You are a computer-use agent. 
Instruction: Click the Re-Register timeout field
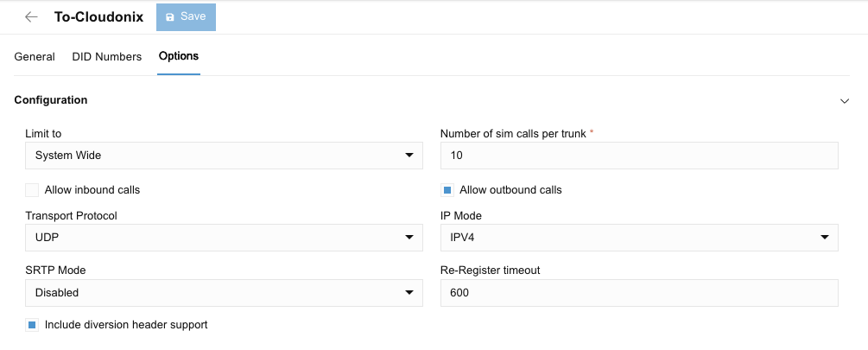(x=639, y=293)
